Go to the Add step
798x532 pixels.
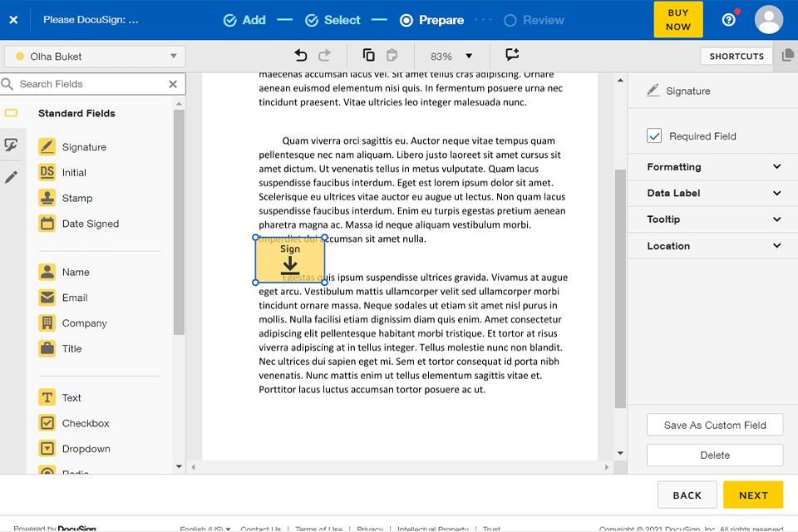click(x=244, y=20)
